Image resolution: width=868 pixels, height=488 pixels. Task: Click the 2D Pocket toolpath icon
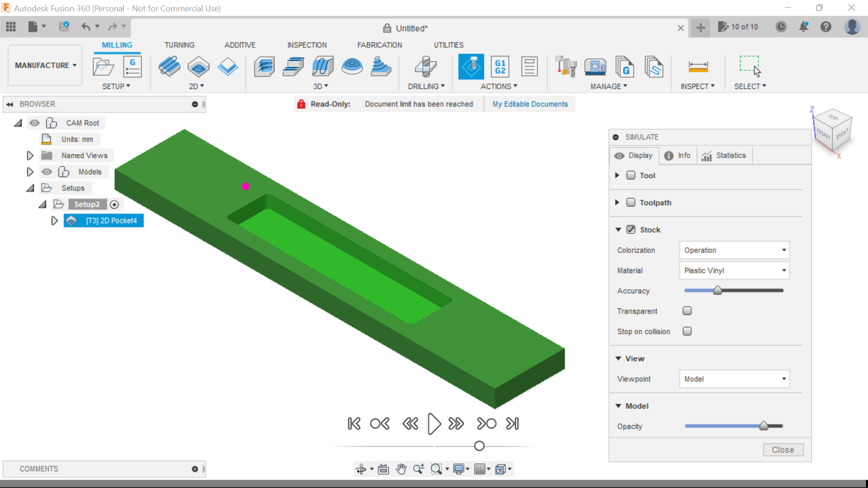[x=198, y=65]
